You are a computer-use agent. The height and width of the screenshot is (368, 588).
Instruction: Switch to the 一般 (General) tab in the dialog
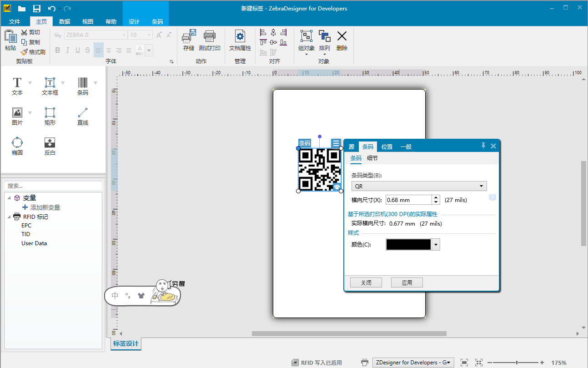(406, 146)
